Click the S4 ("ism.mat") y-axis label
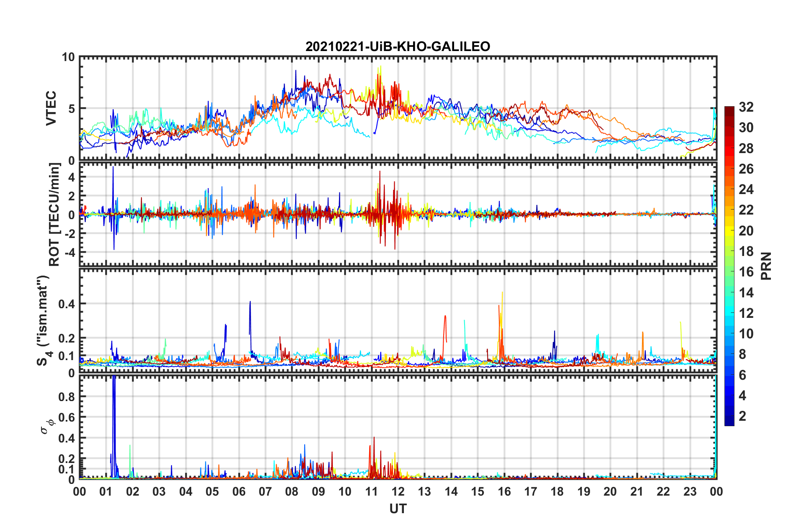This screenshot has width=796, height=532. click(44, 320)
